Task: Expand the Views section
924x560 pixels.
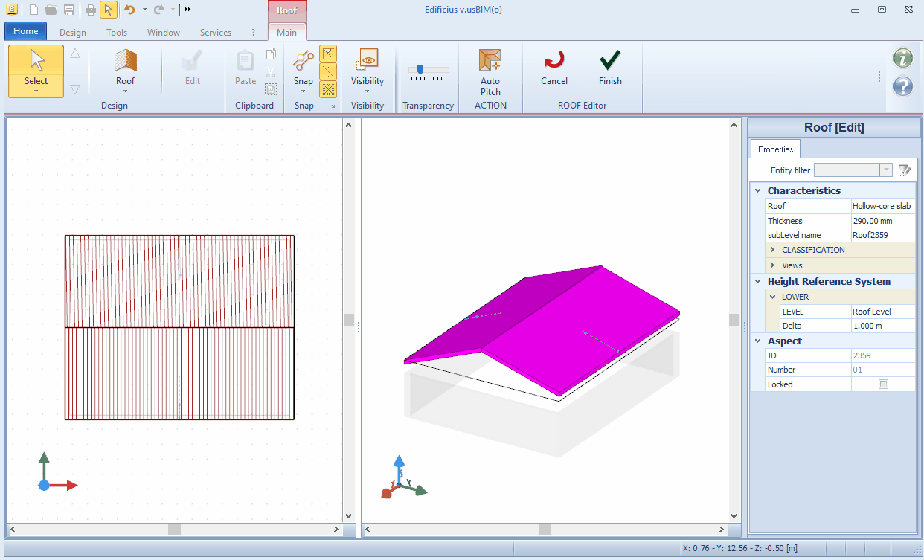Action: [x=773, y=265]
